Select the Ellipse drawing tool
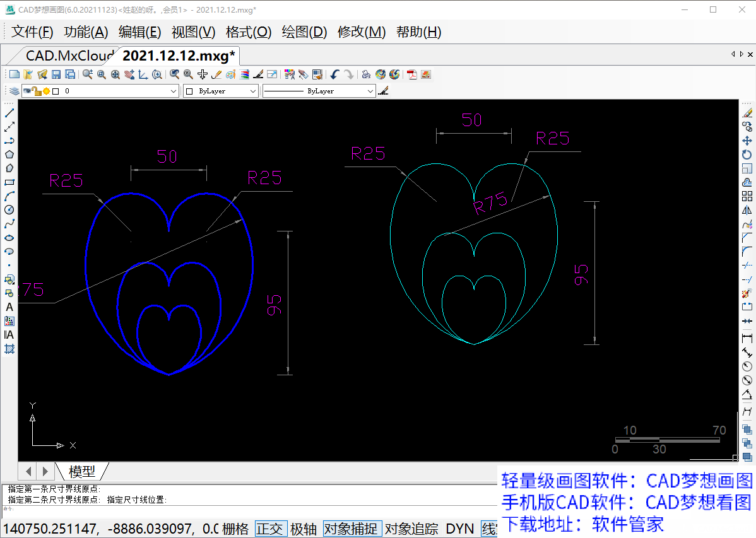The image size is (756, 538). pyautogui.click(x=9, y=238)
